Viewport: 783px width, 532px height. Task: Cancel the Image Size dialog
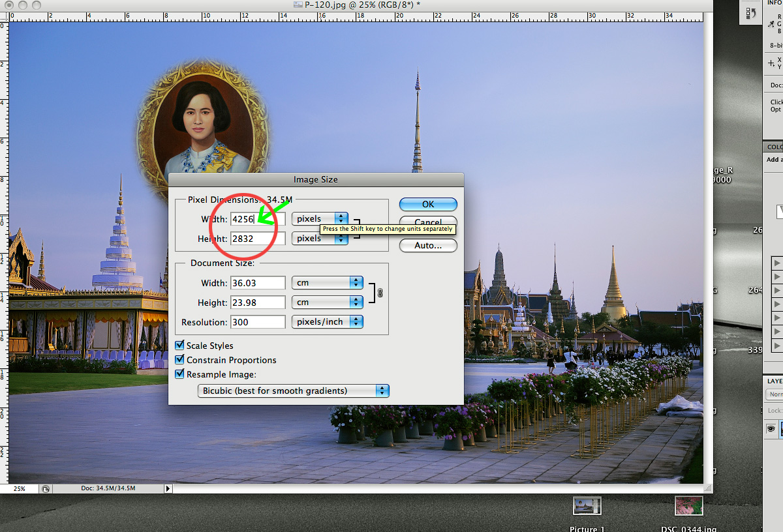click(427, 222)
